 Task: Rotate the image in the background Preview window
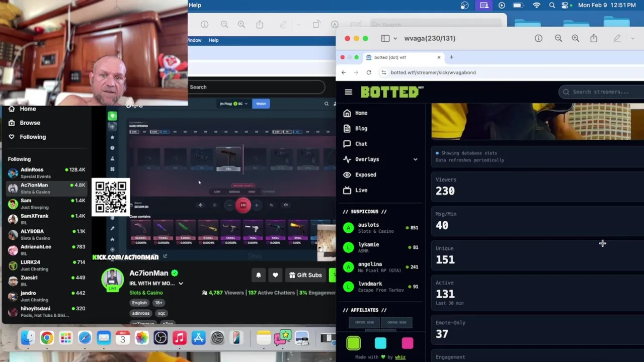click(x=316, y=24)
